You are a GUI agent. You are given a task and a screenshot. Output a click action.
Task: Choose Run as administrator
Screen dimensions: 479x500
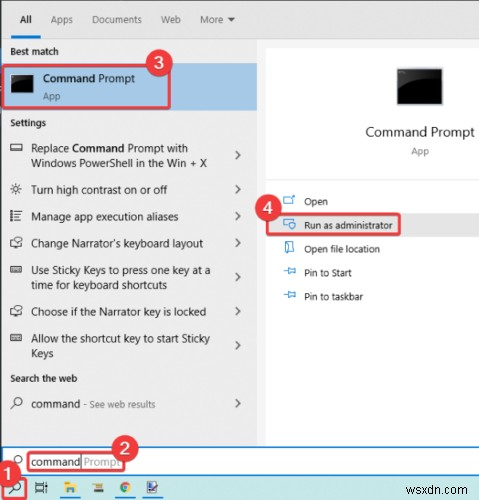point(348,225)
